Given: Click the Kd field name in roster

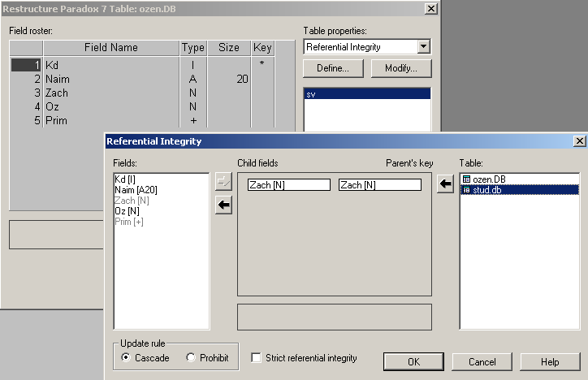Looking at the screenshot, I should pyautogui.click(x=52, y=65).
